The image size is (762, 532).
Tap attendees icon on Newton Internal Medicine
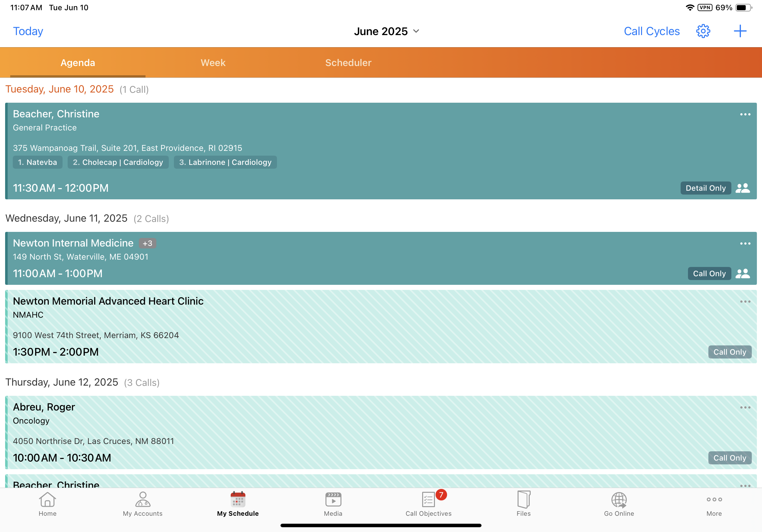pos(743,274)
